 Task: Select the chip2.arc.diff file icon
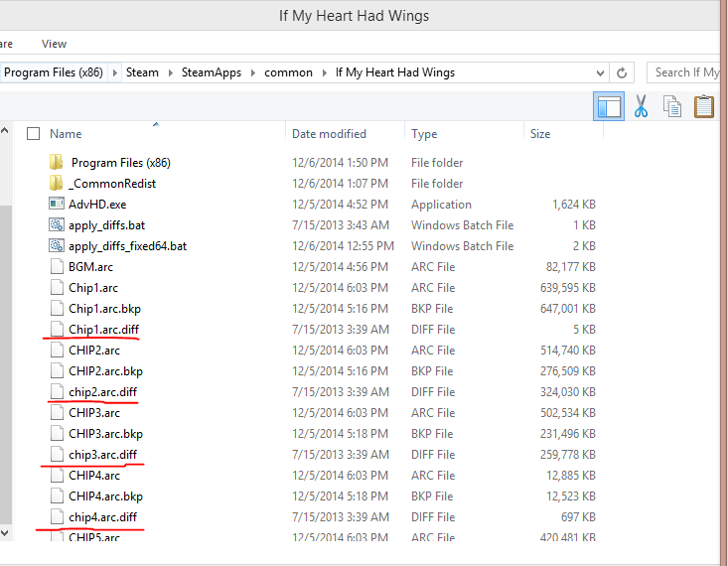57,392
